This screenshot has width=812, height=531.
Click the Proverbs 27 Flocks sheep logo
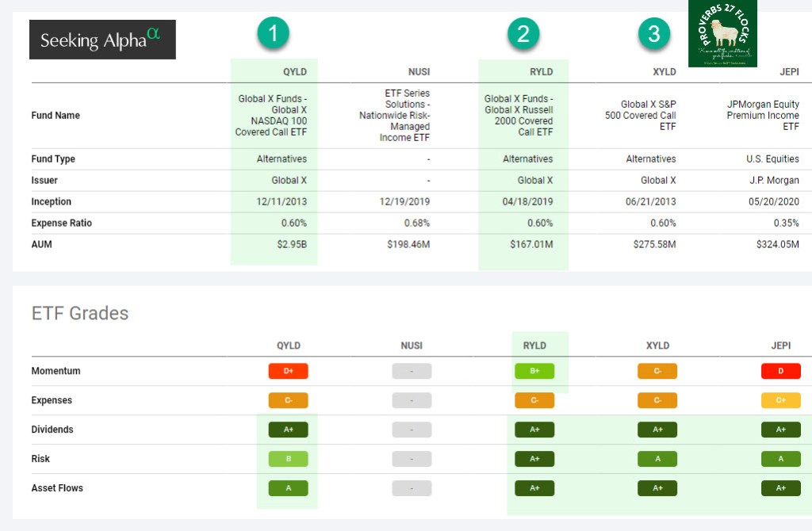pyautogui.click(x=722, y=33)
